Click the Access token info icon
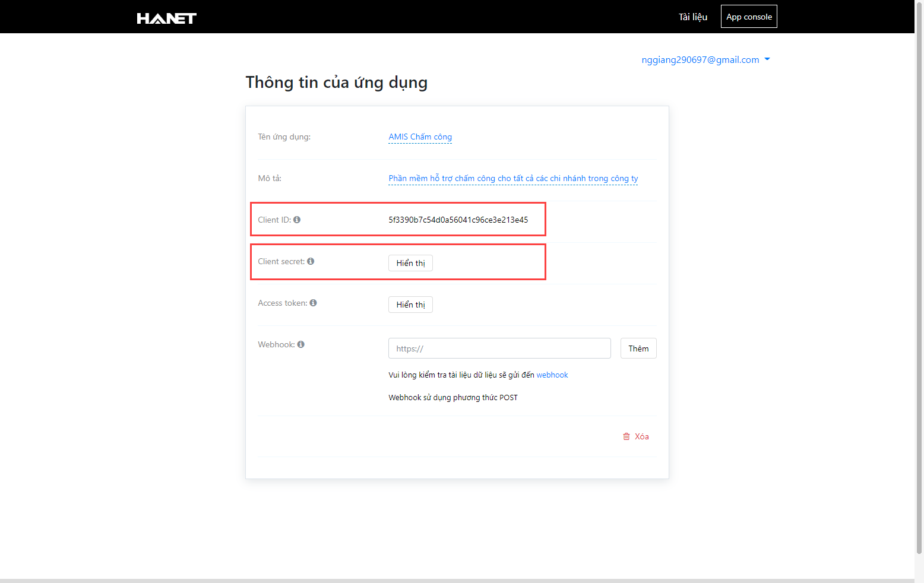 point(313,303)
